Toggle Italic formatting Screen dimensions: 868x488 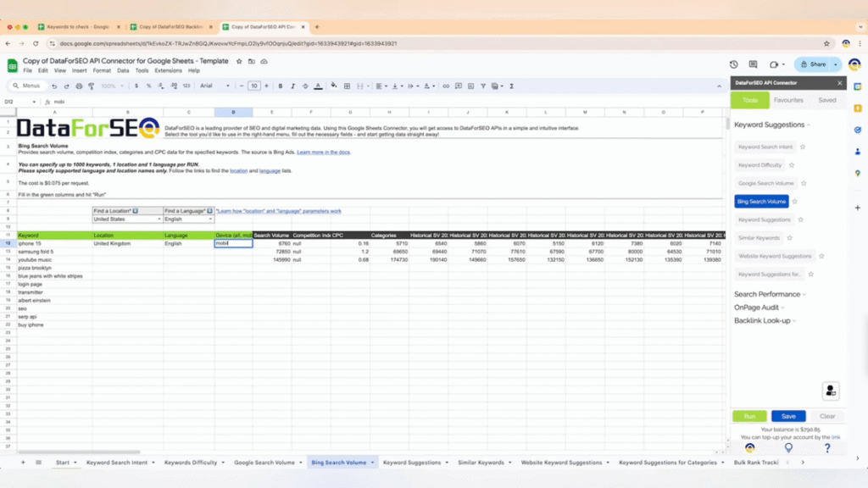pos(292,86)
